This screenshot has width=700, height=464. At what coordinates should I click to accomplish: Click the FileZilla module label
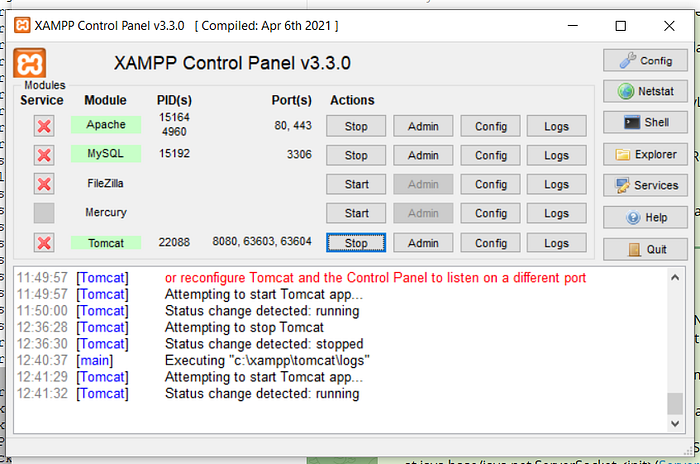[105, 184]
